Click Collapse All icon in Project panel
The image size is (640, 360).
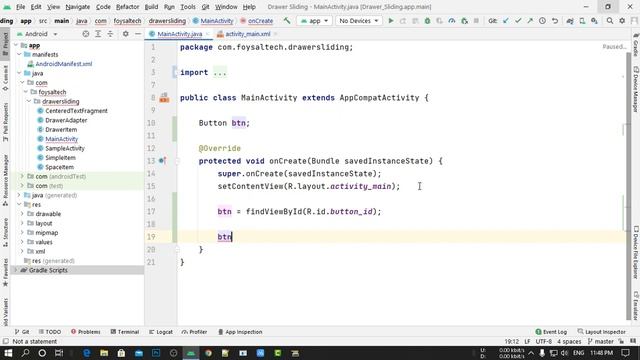coord(110,34)
